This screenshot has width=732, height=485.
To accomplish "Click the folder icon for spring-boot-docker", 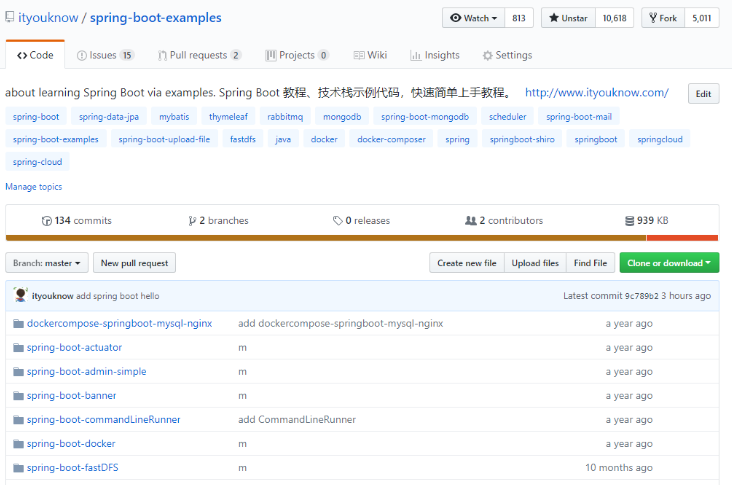I will click(18, 444).
